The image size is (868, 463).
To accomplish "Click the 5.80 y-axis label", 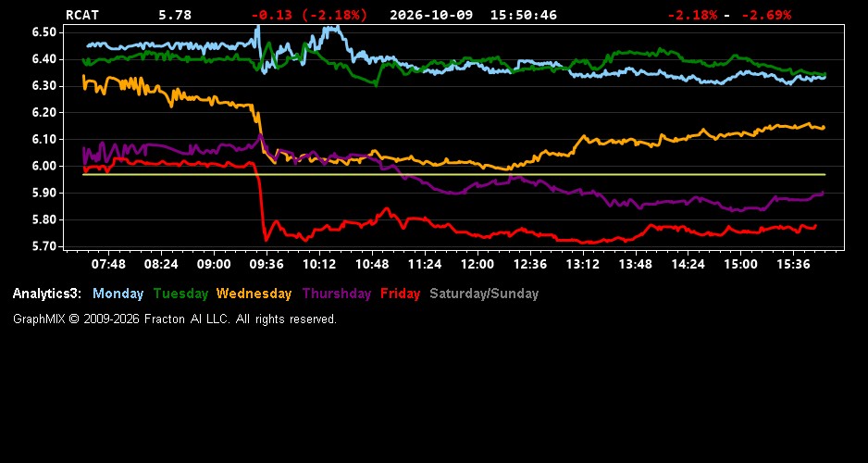I will 44,219.
